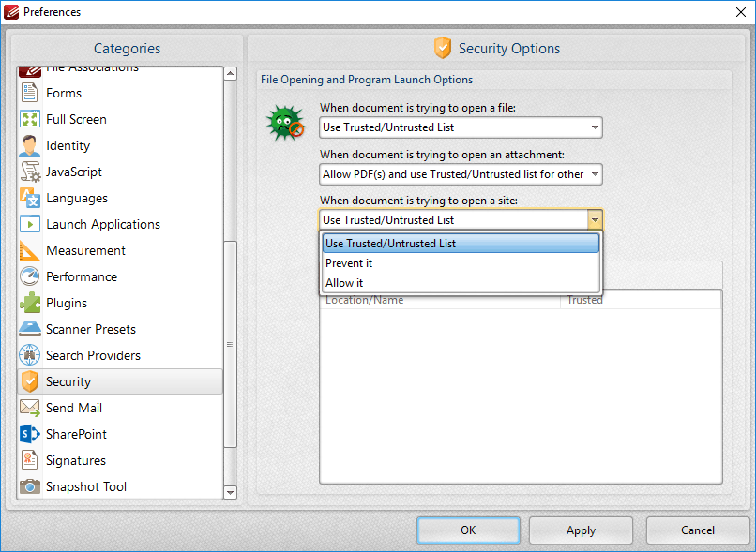Image resolution: width=756 pixels, height=552 pixels.
Task: Click the Measurement ruler icon
Action: tap(30, 250)
